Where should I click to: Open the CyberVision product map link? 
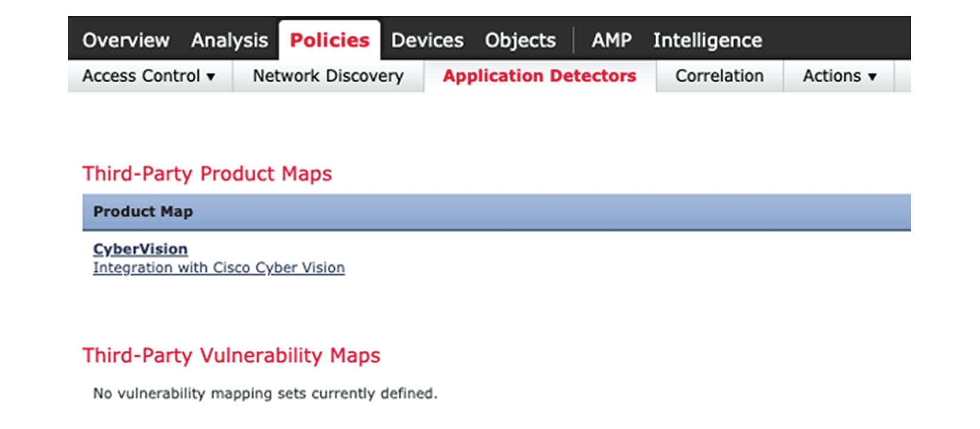coord(140,249)
